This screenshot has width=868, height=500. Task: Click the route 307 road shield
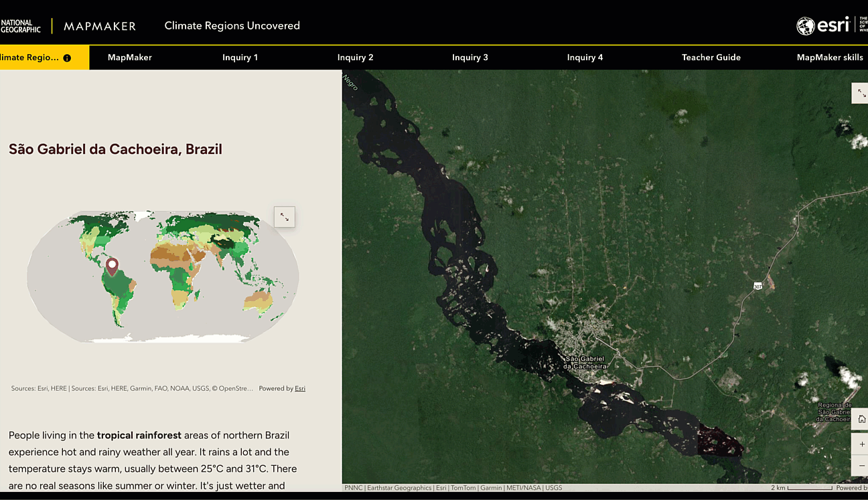click(757, 286)
